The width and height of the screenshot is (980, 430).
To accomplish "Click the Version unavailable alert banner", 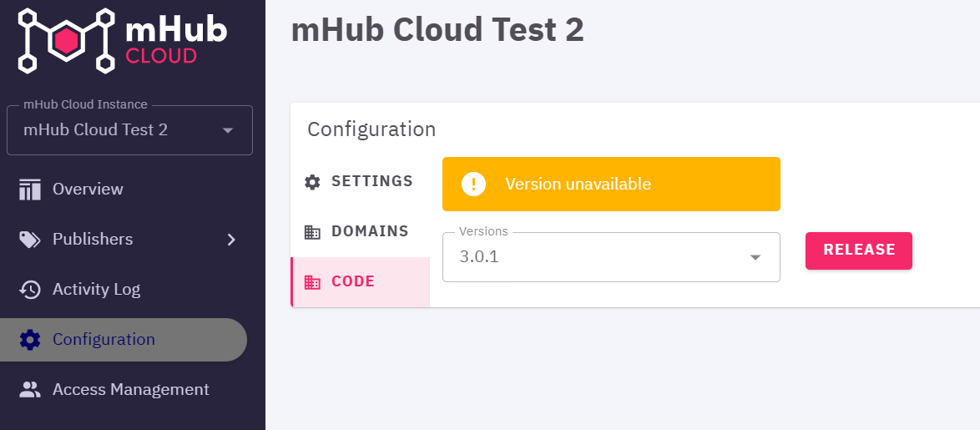I will click(611, 184).
